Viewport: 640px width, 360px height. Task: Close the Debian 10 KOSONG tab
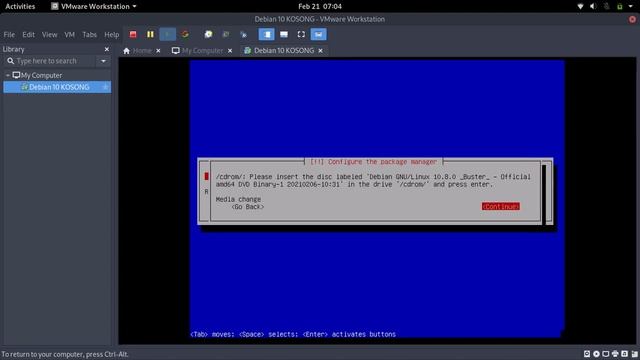click(x=320, y=51)
